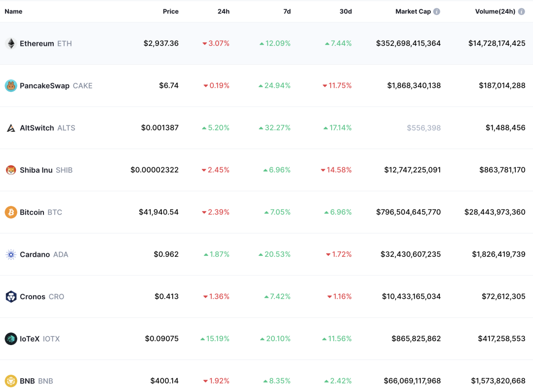Screen dimensions: 533x392
Task: Click Shiba Inu 30d change 14.58%
Action: [x=336, y=170]
